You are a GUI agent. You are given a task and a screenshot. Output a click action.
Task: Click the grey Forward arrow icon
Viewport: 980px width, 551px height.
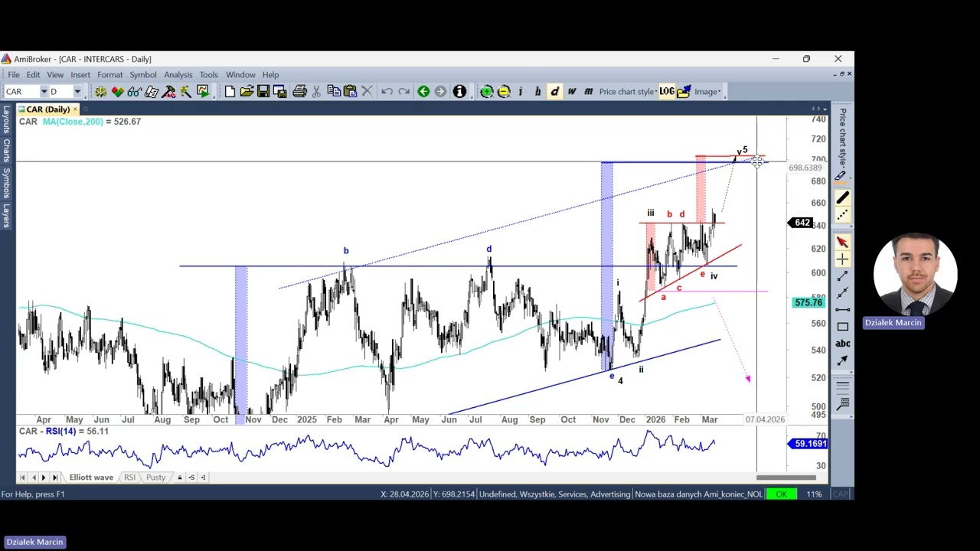click(x=440, y=92)
